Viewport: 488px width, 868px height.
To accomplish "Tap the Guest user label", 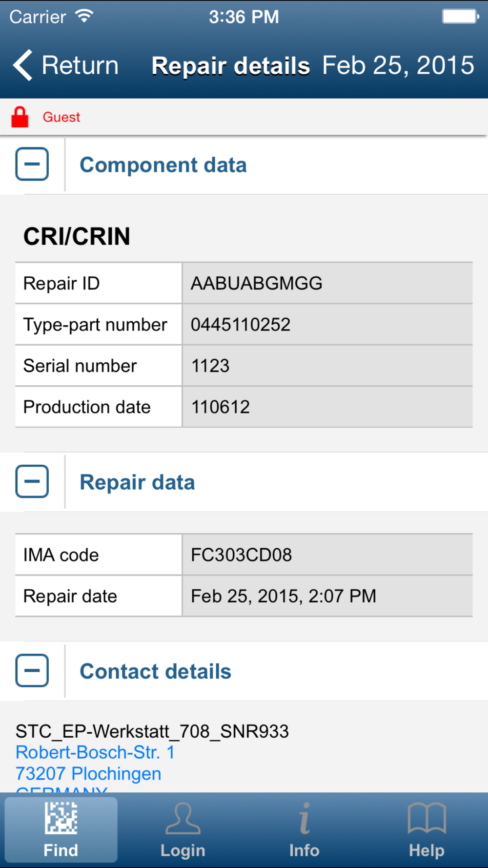I will [61, 117].
